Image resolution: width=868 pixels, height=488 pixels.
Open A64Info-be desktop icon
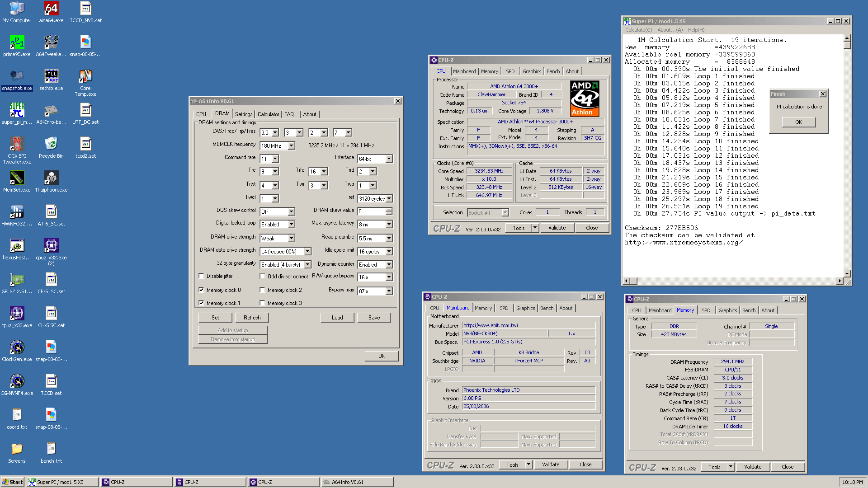click(x=51, y=114)
